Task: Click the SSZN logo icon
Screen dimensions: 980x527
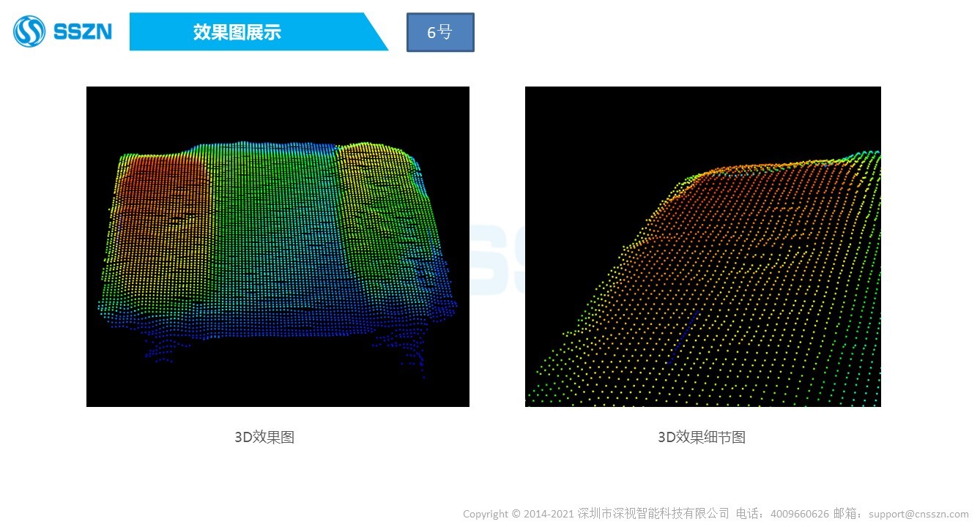Action: [x=29, y=31]
